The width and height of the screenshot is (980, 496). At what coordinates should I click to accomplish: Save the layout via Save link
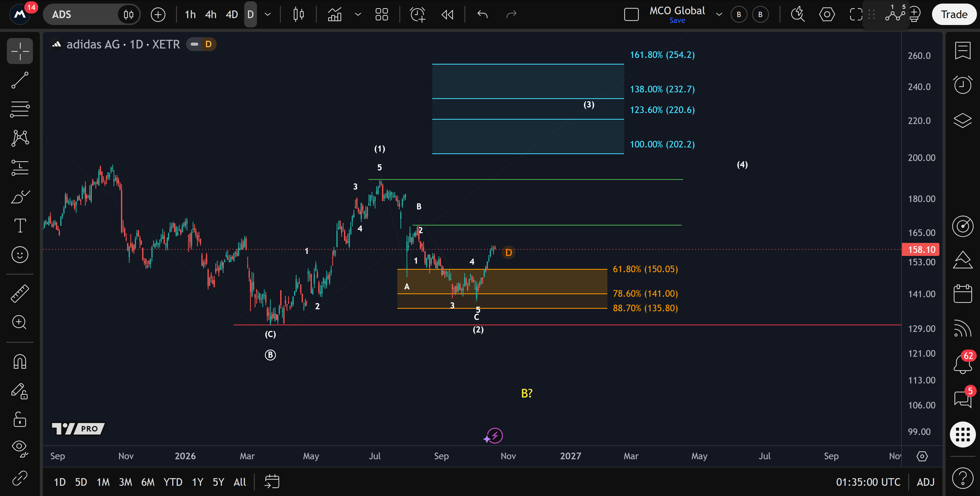click(x=677, y=21)
